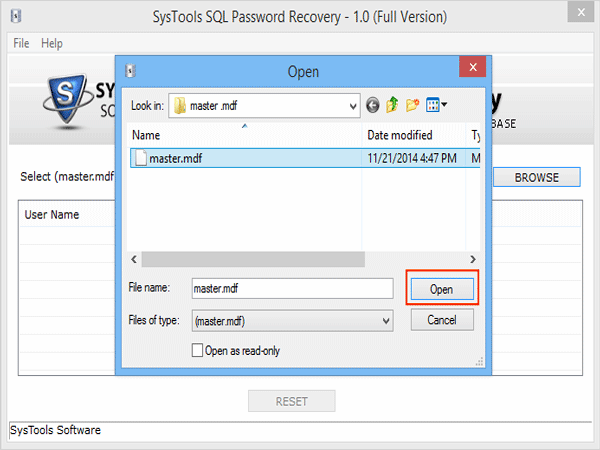Click the Open dialog title bar icon
Viewport: 600px width, 450px height.
coord(130,71)
